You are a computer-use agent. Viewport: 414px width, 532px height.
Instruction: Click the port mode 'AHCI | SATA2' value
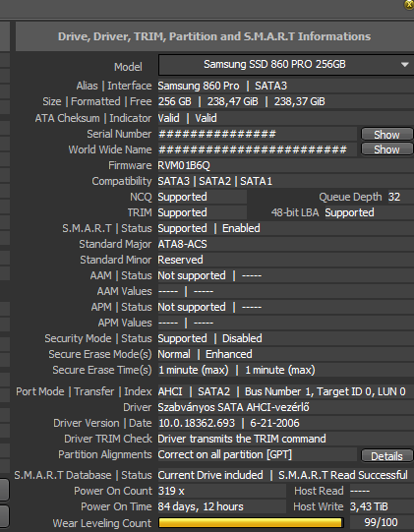click(194, 391)
